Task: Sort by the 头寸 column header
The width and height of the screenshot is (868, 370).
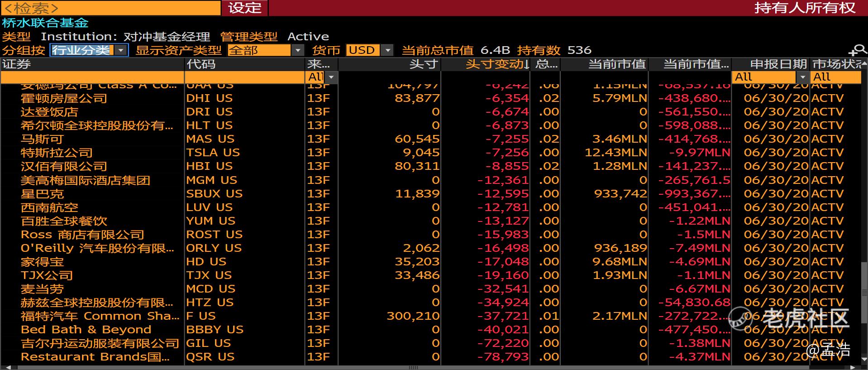Action: (x=389, y=64)
